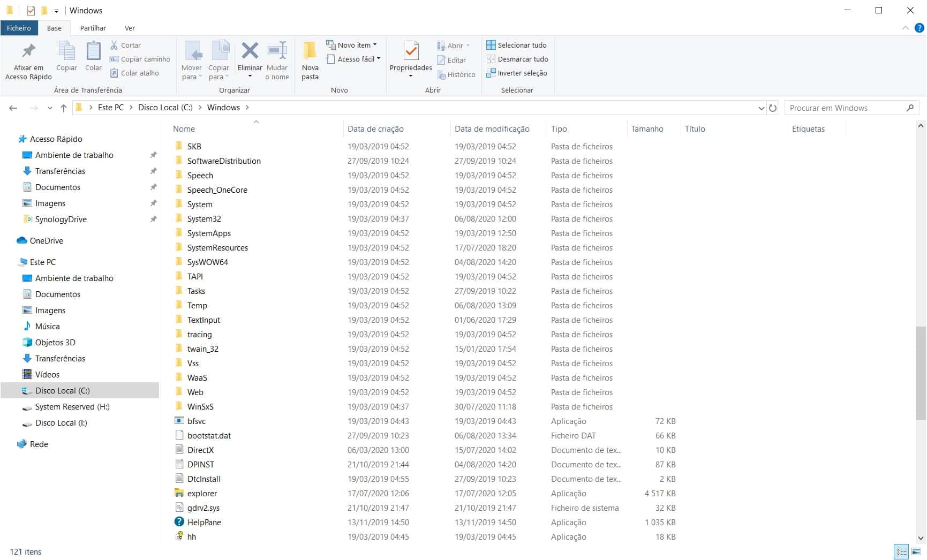Click the Mudar o nome icon
Screen dimensions: 927x560
click(x=277, y=52)
